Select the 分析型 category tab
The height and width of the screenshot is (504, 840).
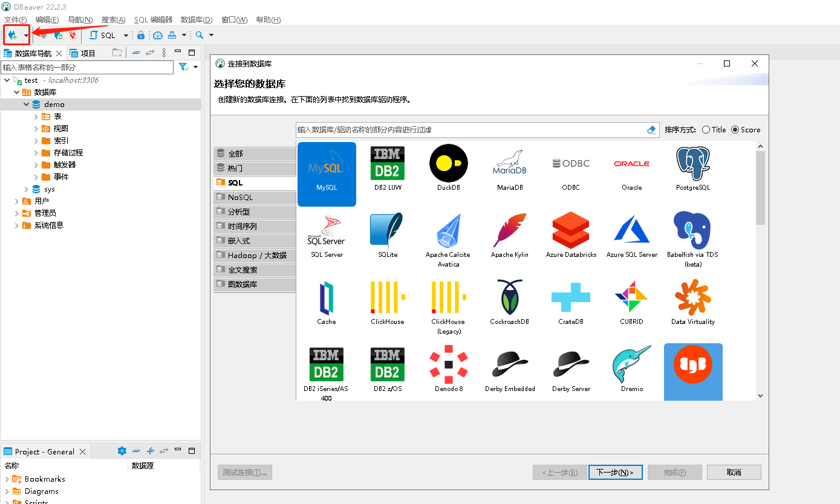(x=255, y=212)
